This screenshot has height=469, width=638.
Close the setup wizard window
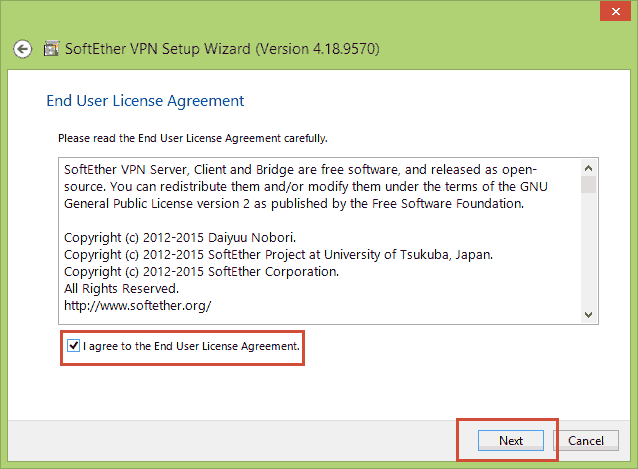click(x=615, y=11)
